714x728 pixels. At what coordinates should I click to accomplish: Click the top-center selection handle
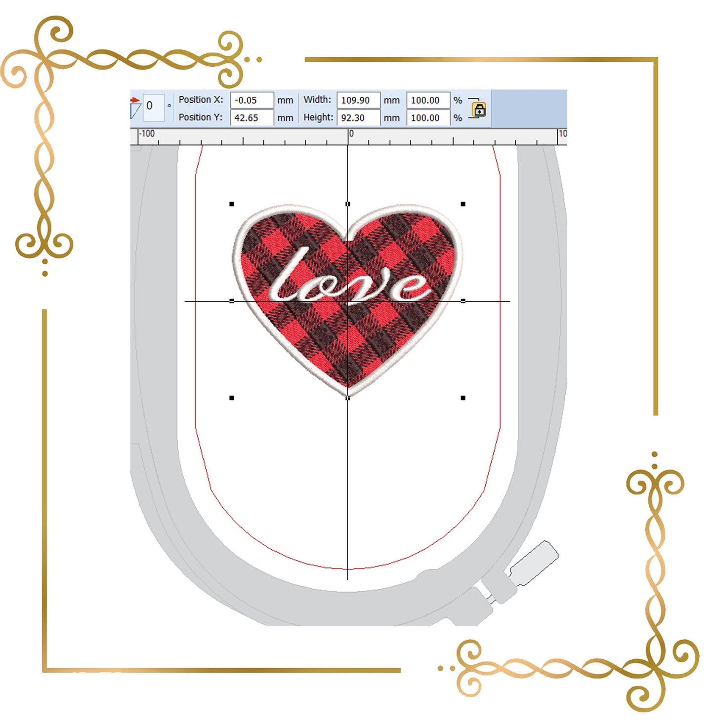(348, 204)
